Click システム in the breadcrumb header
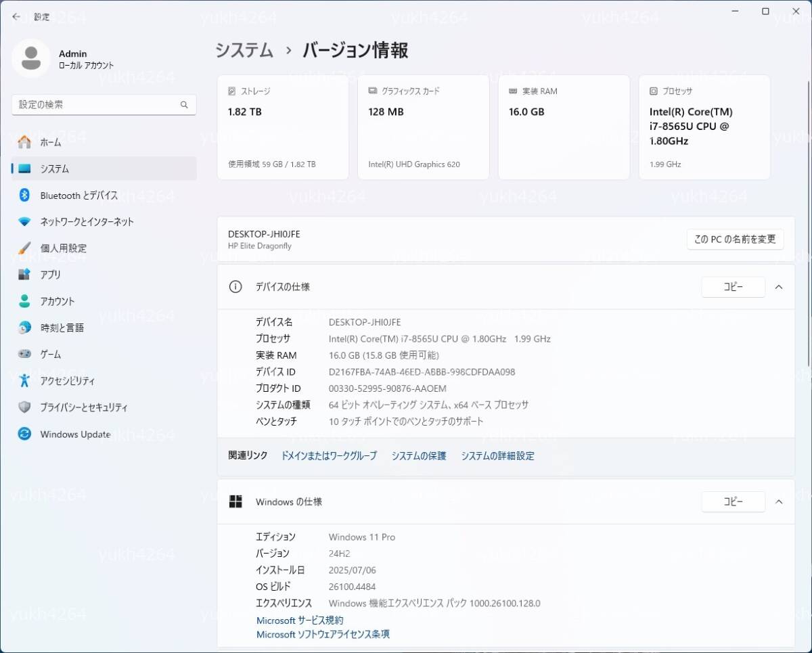This screenshot has height=653, width=812. [x=244, y=50]
